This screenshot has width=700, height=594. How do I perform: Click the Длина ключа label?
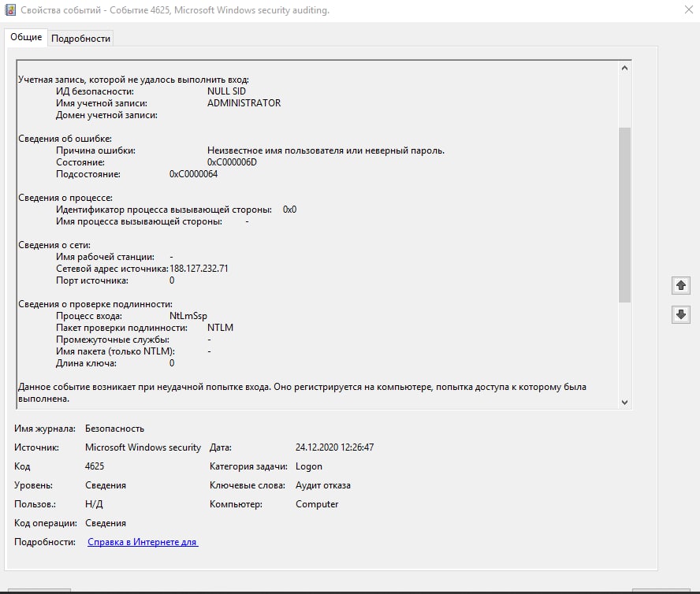click(x=86, y=363)
